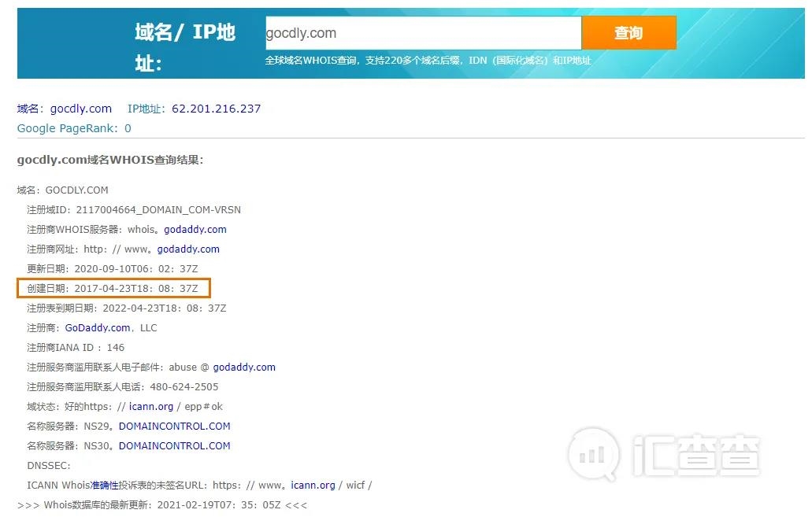
Task: Click the 域名/ IP地址 banner label
Action: coord(185,48)
